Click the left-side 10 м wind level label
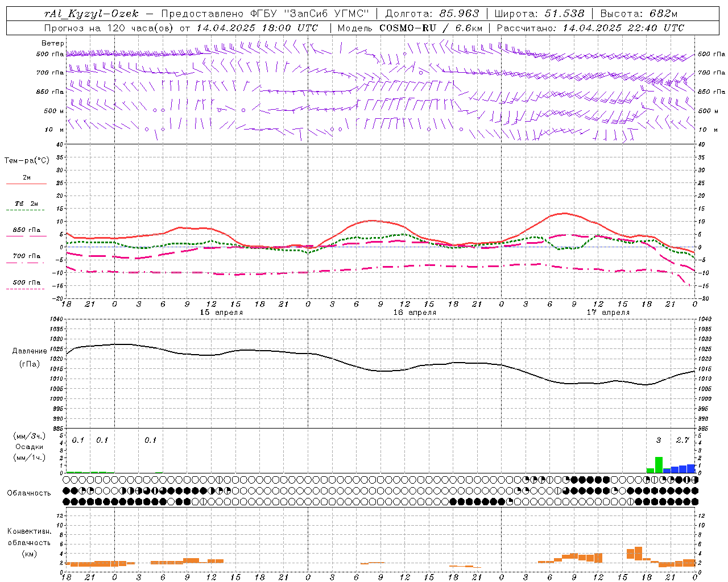 click(54, 130)
